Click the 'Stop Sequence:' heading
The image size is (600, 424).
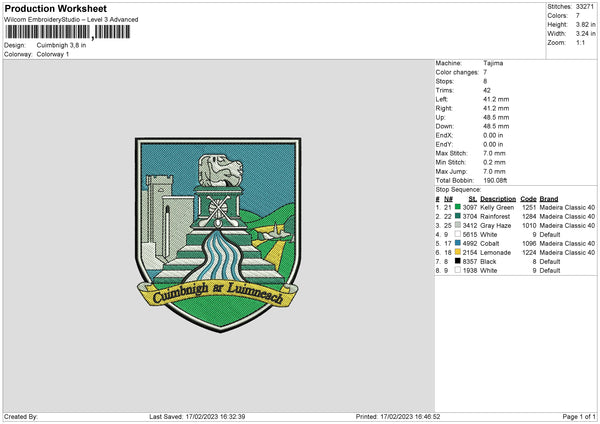pos(458,189)
